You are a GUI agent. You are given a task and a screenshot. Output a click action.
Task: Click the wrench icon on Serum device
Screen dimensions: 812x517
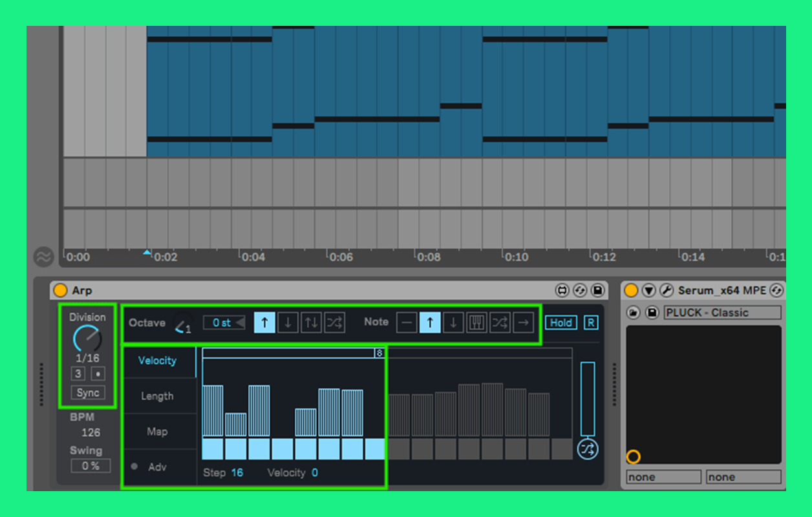pos(666,291)
